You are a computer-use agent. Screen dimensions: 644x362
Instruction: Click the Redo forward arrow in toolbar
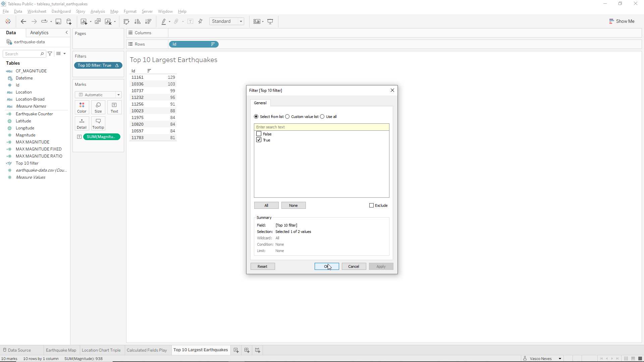(x=34, y=21)
